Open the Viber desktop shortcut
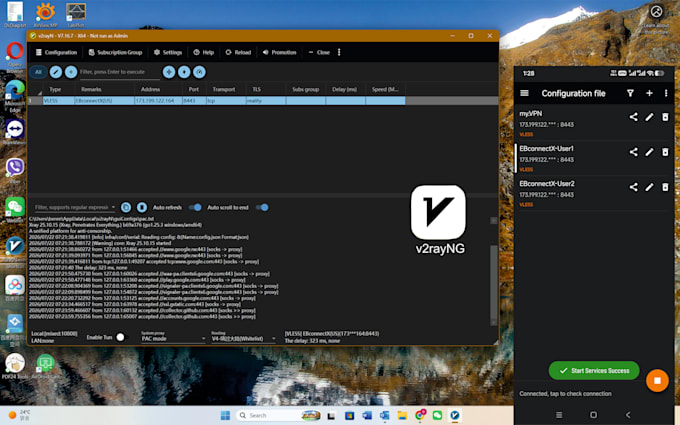 click(15, 171)
